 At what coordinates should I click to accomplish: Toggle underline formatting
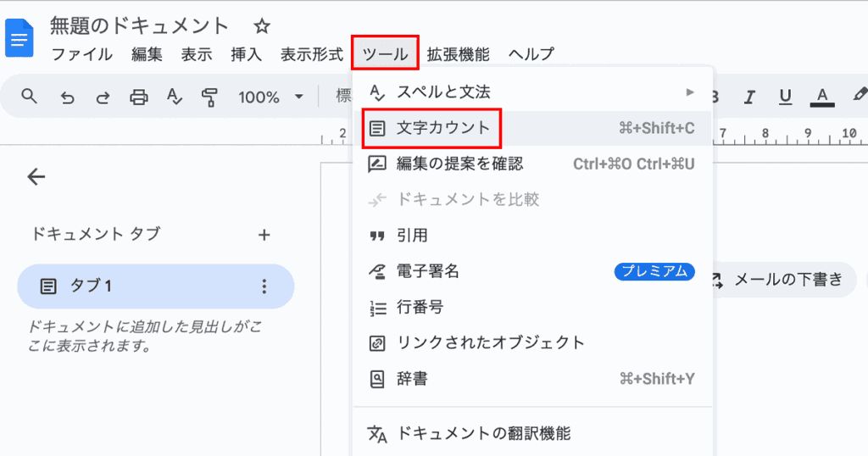point(785,97)
